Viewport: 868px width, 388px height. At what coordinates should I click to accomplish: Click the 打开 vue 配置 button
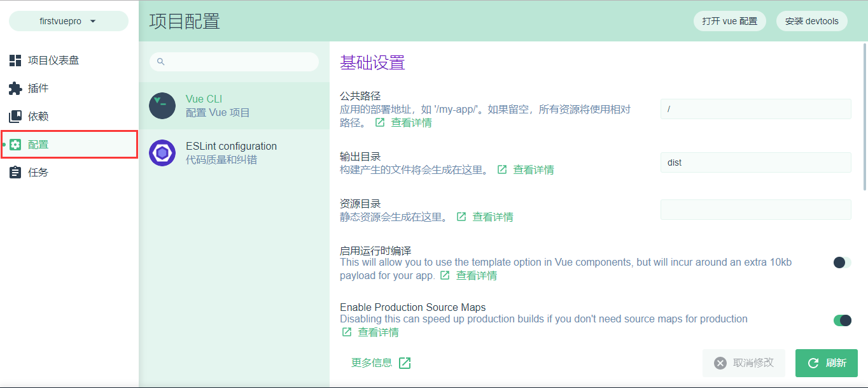(x=730, y=21)
